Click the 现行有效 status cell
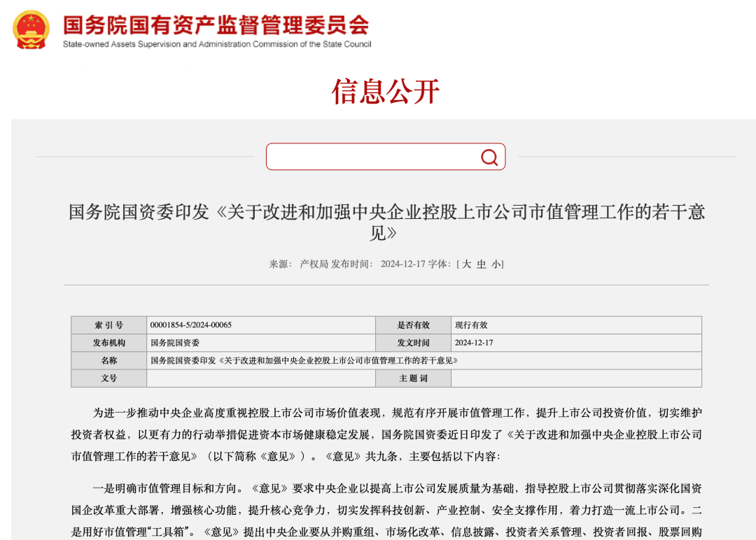The height and width of the screenshot is (540, 756). [471, 325]
